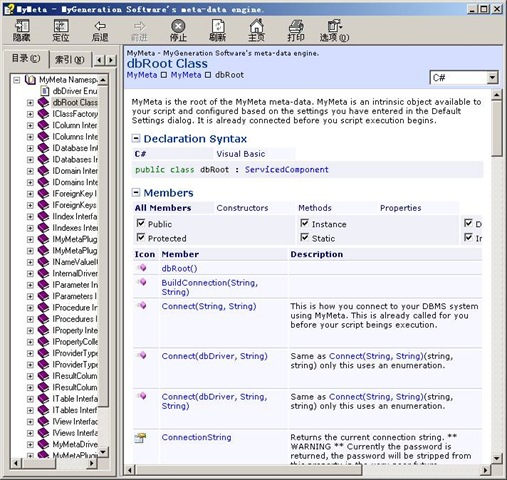Click the Locate (定位) toolbar icon
The width and height of the screenshot is (507, 480).
tap(61, 26)
